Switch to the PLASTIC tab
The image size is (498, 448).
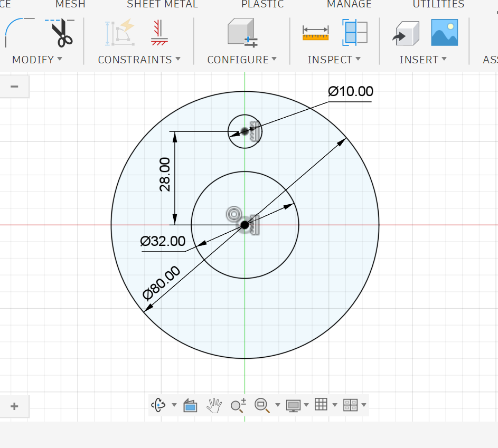coord(262,4)
